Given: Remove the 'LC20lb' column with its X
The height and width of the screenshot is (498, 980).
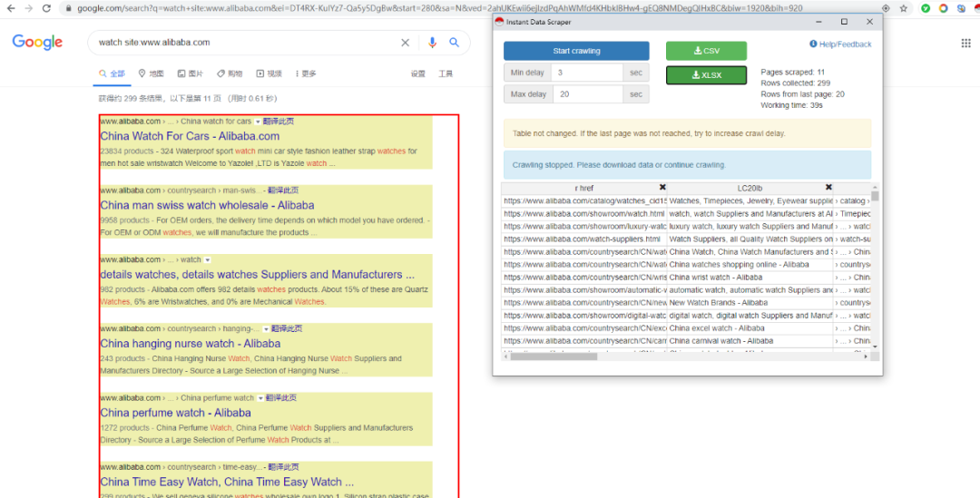Looking at the screenshot, I should [828, 188].
